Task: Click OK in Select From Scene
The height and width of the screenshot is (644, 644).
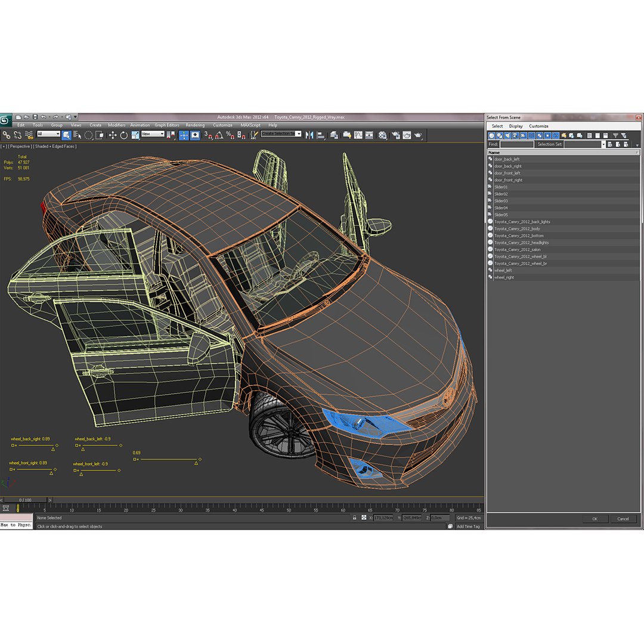Action: [x=595, y=519]
